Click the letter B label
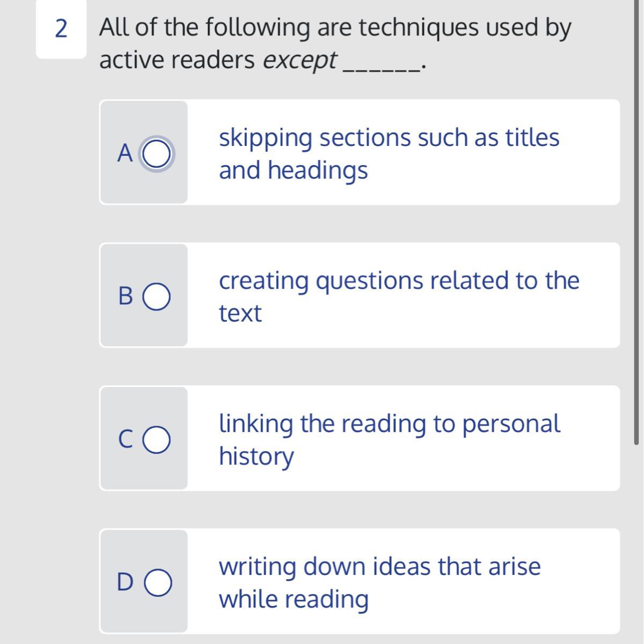Viewport: 644px width, 644px height. 125,296
